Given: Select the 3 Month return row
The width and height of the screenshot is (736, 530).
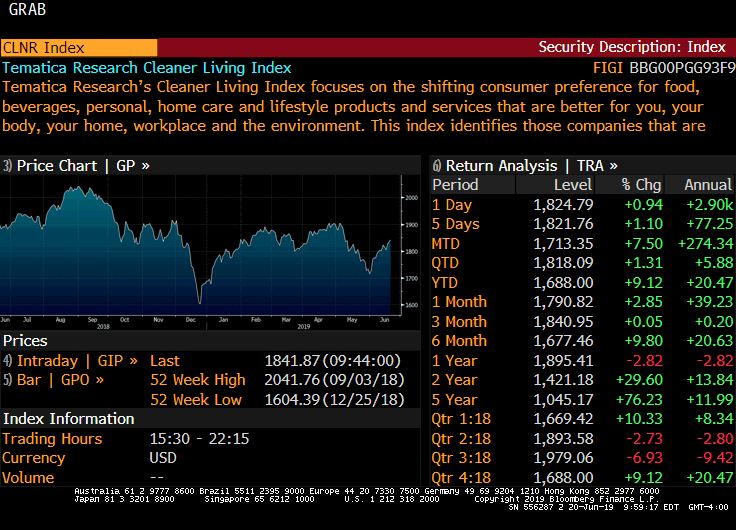Looking at the screenshot, I should tap(583, 322).
